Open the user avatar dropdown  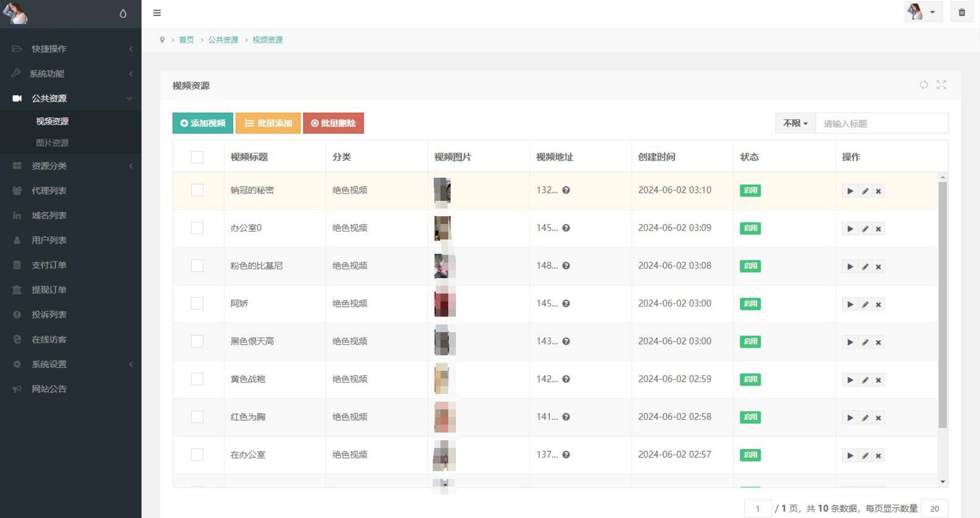click(923, 13)
